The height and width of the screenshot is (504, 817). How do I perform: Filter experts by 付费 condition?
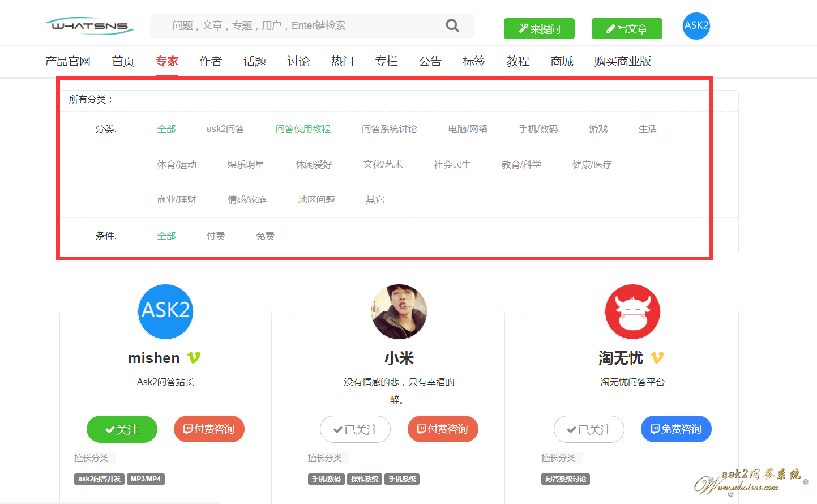pyautogui.click(x=216, y=236)
